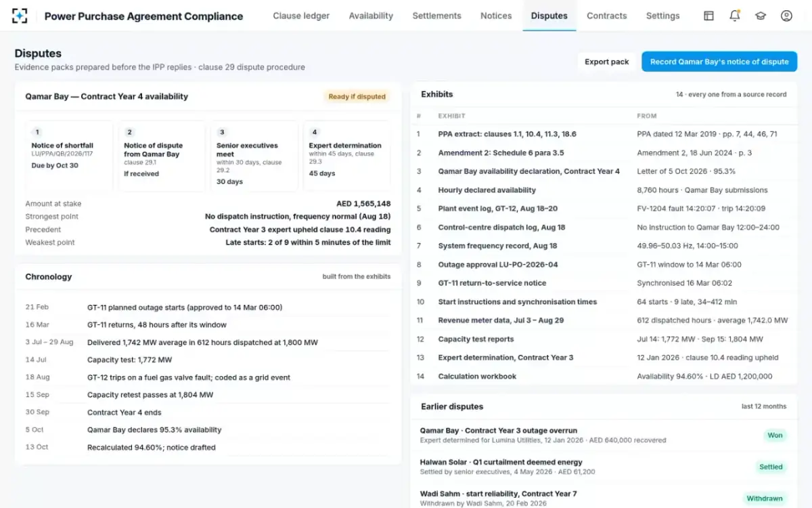Screen dimensions: 812x508
Task: Click the Settled status badge
Action: 771,467
